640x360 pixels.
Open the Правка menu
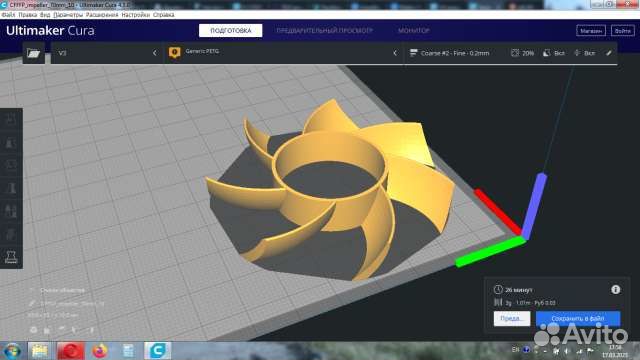pyautogui.click(x=28, y=14)
